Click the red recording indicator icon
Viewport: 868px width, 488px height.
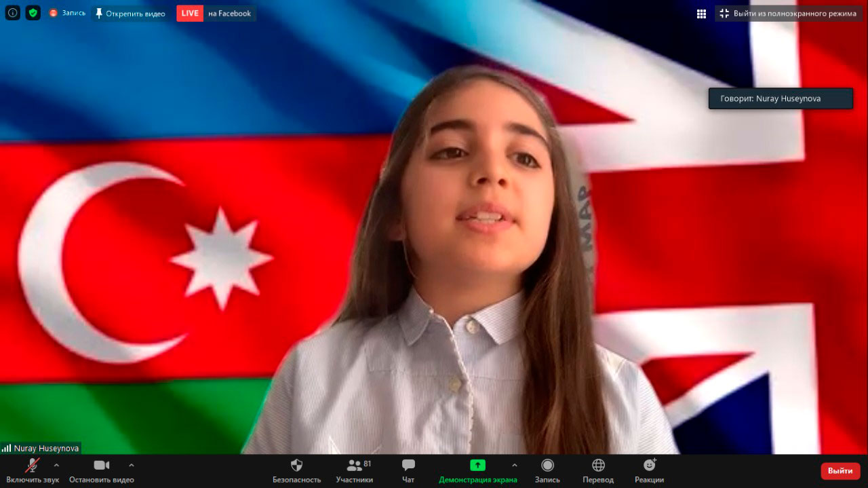coord(54,13)
